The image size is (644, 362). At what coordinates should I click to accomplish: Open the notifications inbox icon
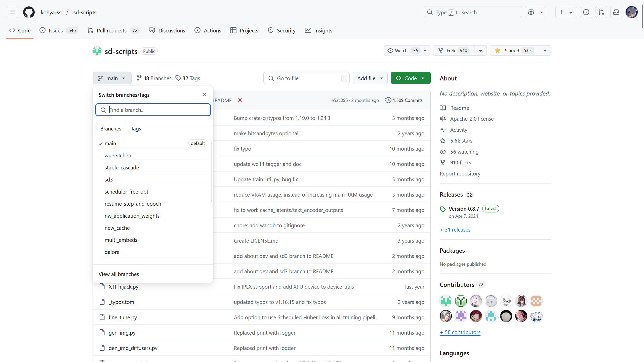[616, 12]
